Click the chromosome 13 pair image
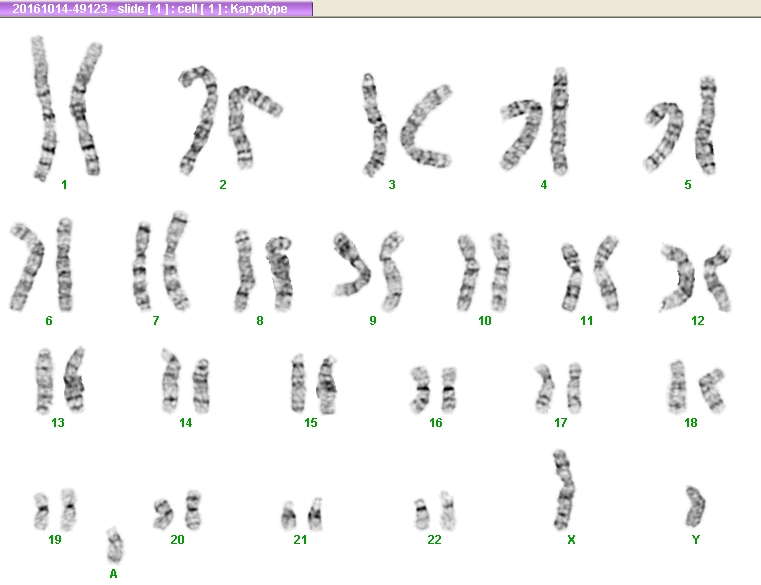 pyautogui.click(x=61, y=380)
